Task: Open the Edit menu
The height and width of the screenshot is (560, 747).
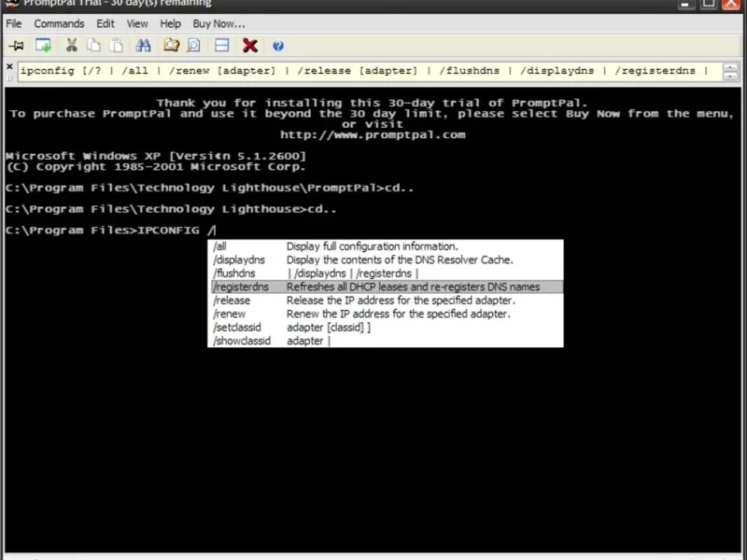Action: point(106,24)
